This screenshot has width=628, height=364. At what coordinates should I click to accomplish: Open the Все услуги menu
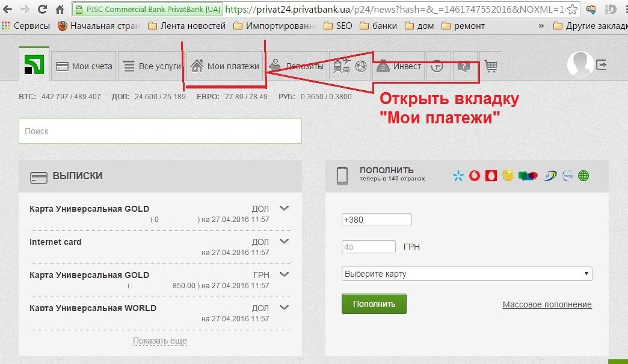(150, 66)
